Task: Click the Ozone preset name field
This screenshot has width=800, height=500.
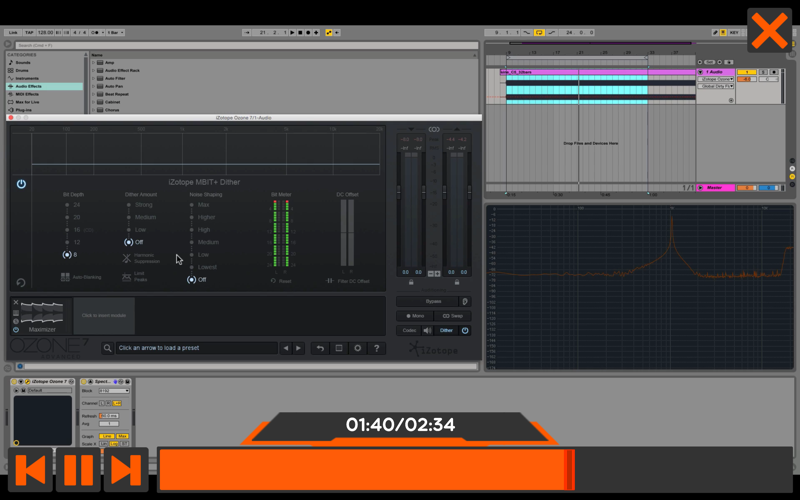Action: [x=196, y=348]
